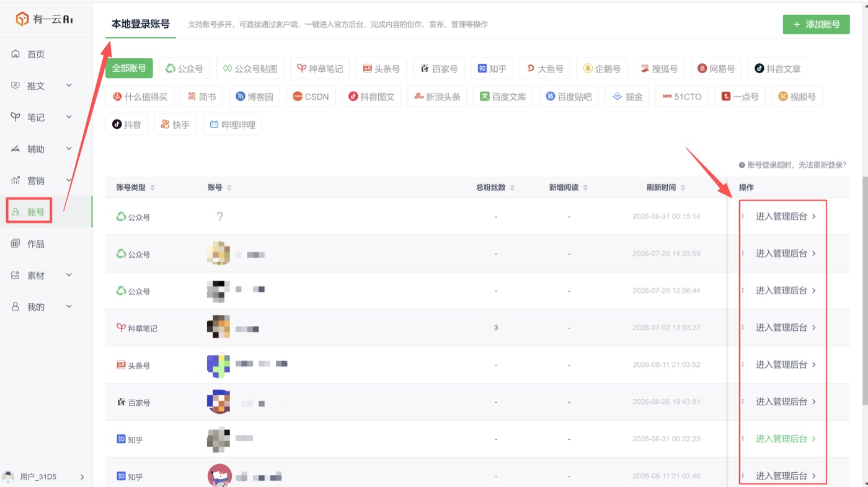Click 进入管理后台 for the 头条号 account
This screenshot has width=868, height=487.
[786, 365]
